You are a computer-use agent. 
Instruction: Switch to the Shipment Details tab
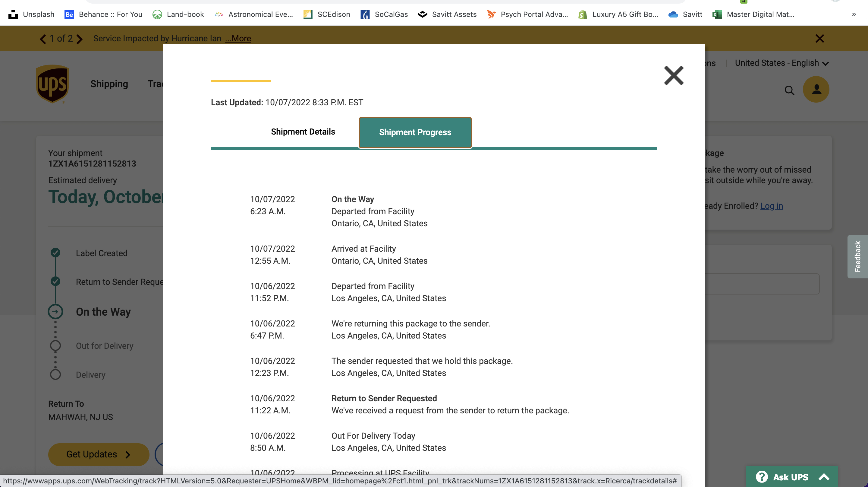click(303, 132)
